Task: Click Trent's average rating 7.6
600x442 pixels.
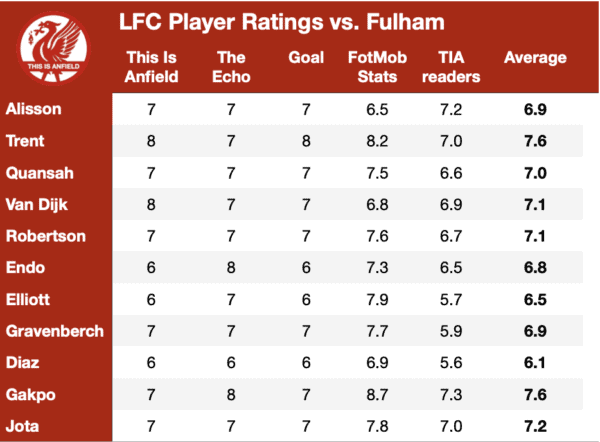Action: pos(535,141)
